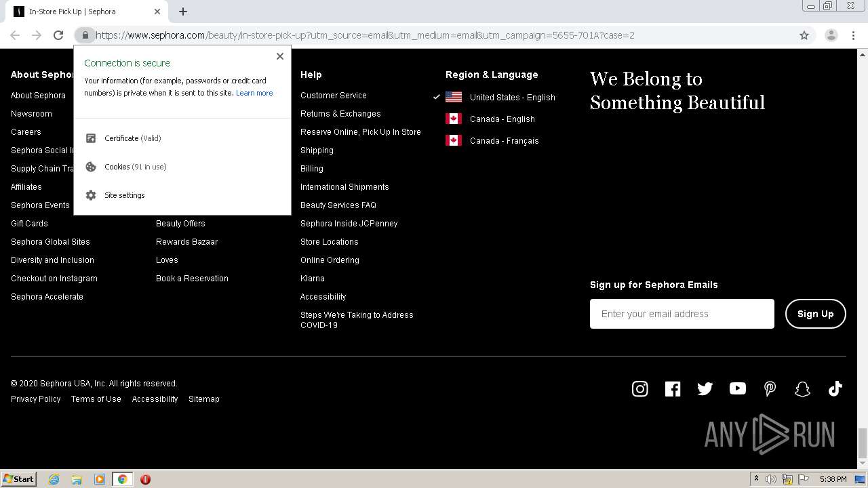Open Returns & Exchanges link
Viewport: 868px width, 488px height.
tap(340, 114)
